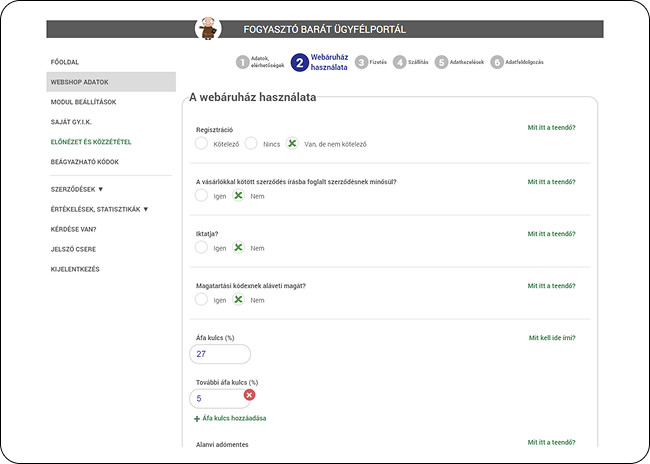This screenshot has height=464, width=650.
Task: Expand the Szerződések sidebar menu
Action: coord(77,188)
